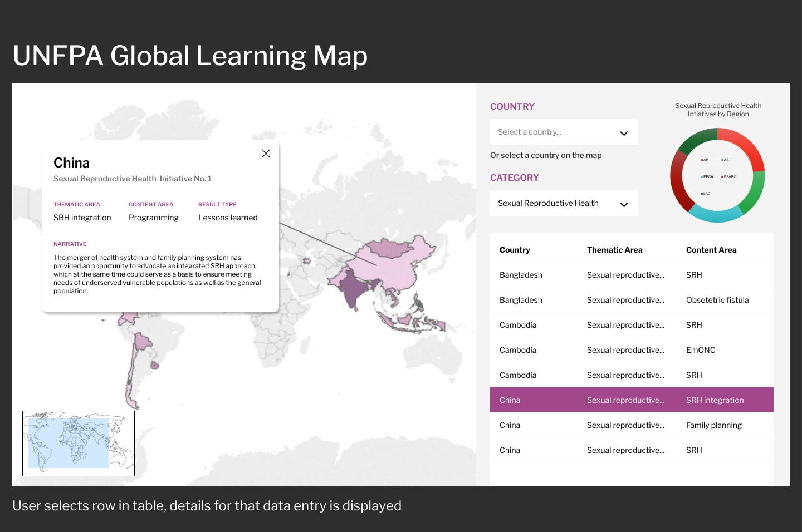Screen dimensions: 802x532
Task: Click the ESARO legend entry in chart
Action: (x=728, y=176)
